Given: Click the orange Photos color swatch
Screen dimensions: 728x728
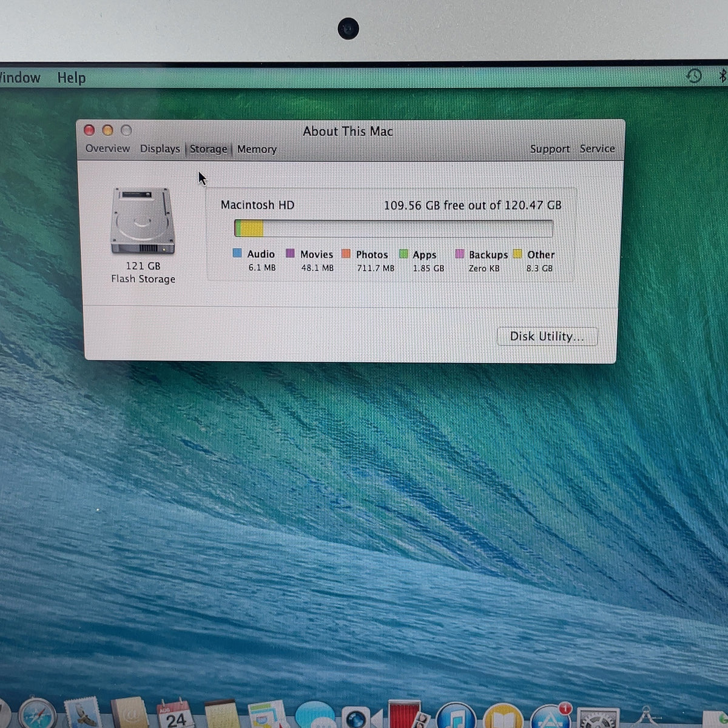Looking at the screenshot, I should (346, 253).
